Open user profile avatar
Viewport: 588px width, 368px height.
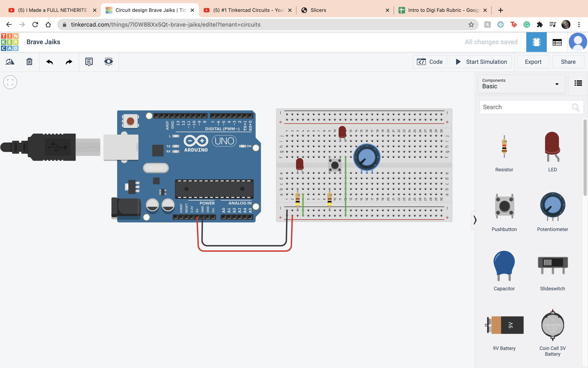coord(578,42)
